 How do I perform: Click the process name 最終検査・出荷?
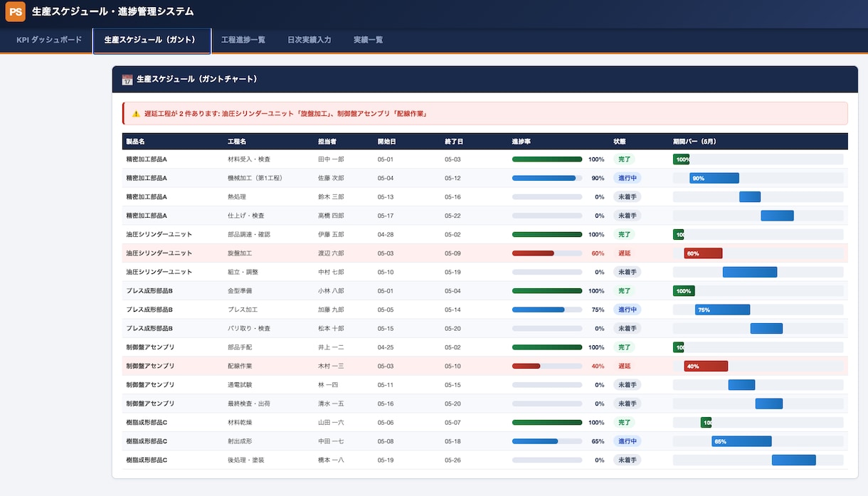click(249, 403)
